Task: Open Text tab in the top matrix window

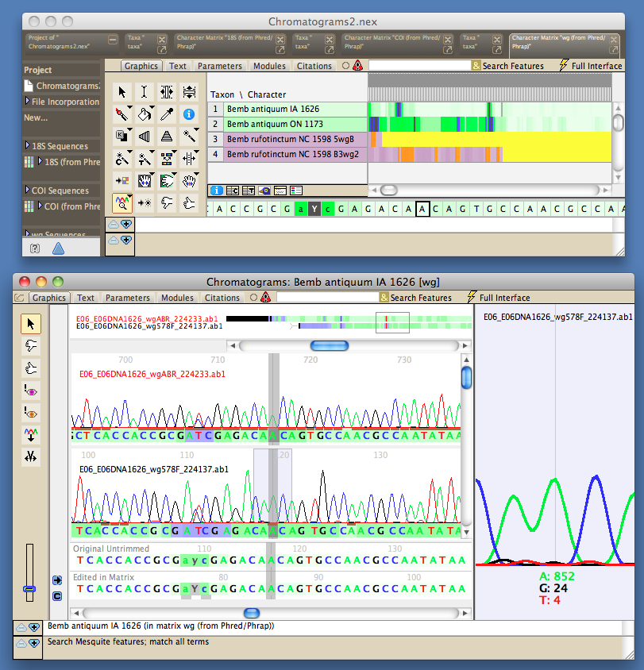Action: click(x=177, y=66)
